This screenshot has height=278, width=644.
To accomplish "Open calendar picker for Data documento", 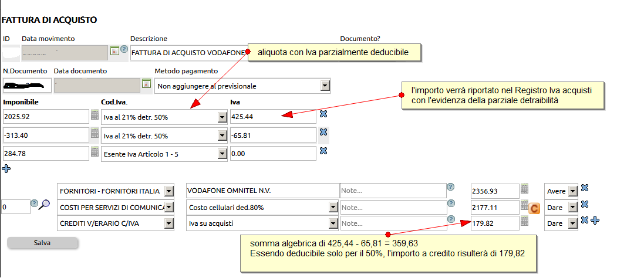I will point(147,83).
